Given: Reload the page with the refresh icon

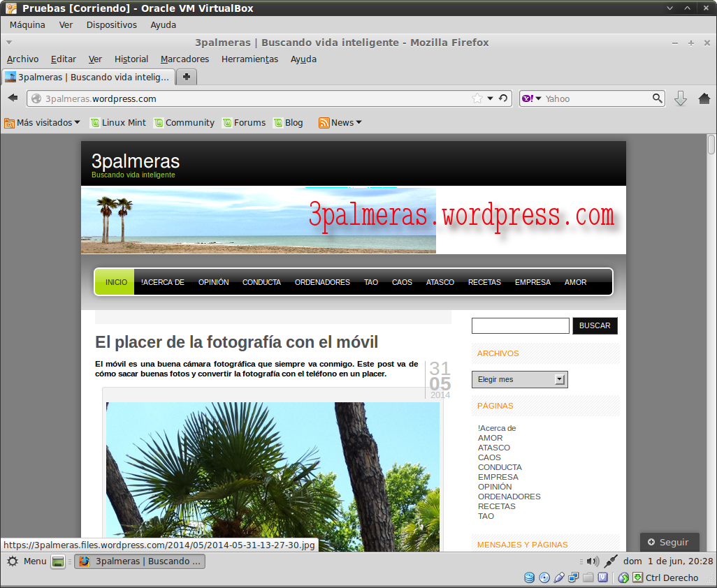Looking at the screenshot, I should 502,98.
